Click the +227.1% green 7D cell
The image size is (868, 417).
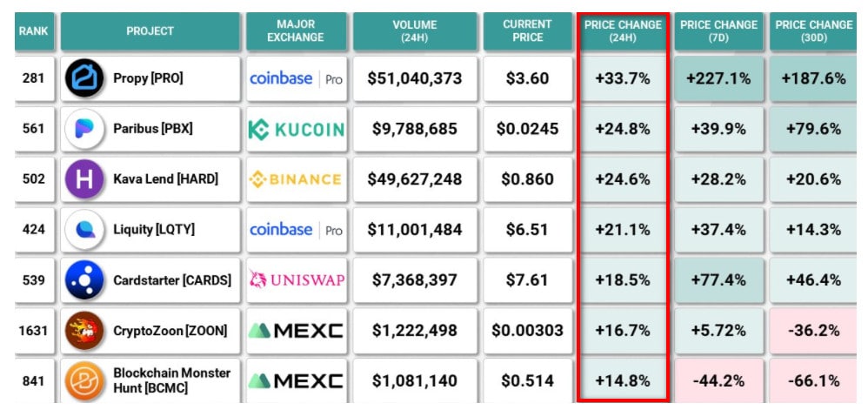(718, 78)
